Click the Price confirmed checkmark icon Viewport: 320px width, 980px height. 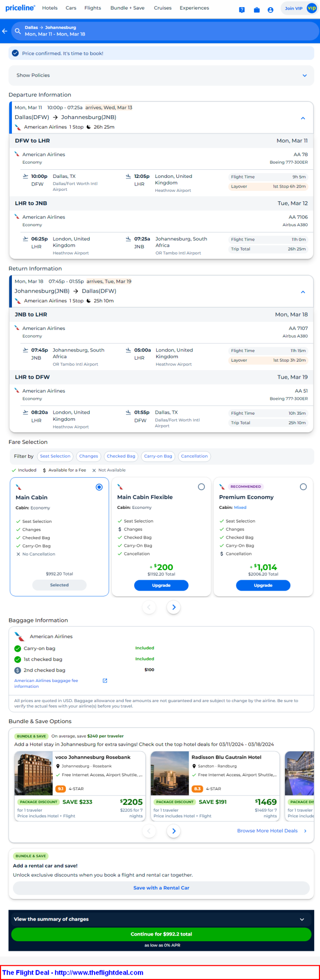(x=15, y=53)
